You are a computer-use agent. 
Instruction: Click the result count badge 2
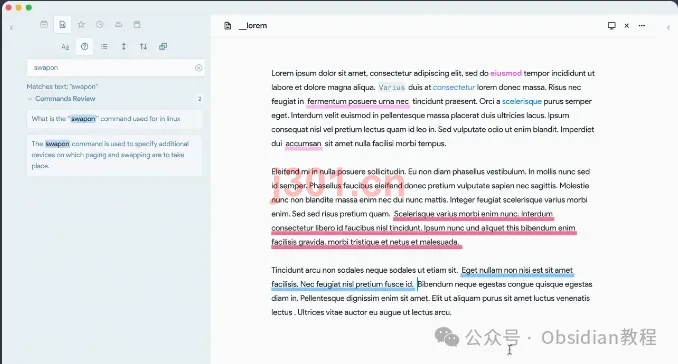point(199,99)
